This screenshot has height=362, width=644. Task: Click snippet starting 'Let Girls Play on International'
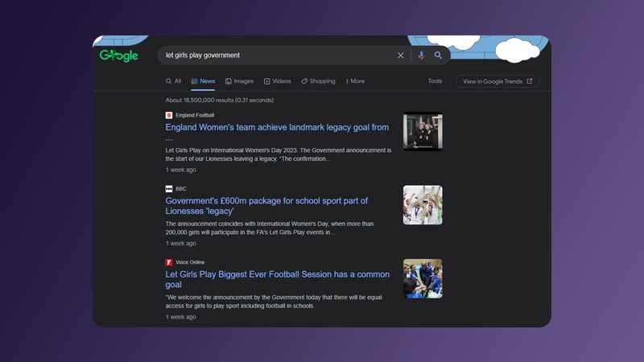pos(279,154)
